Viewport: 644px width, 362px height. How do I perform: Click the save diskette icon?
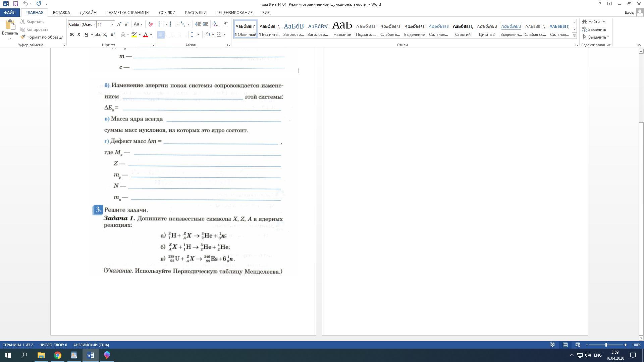pos(15,4)
